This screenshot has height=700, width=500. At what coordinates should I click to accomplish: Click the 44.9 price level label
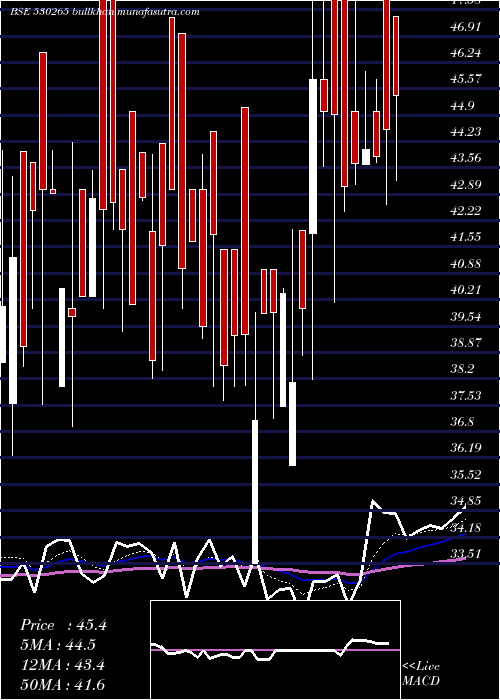(462, 106)
